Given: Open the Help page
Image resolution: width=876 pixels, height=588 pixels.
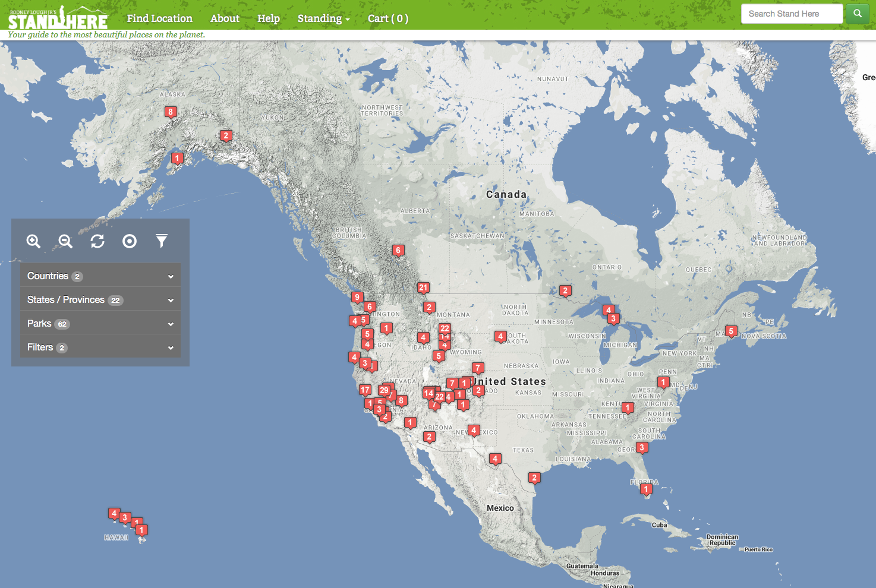Looking at the screenshot, I should (x=269, y=18).
